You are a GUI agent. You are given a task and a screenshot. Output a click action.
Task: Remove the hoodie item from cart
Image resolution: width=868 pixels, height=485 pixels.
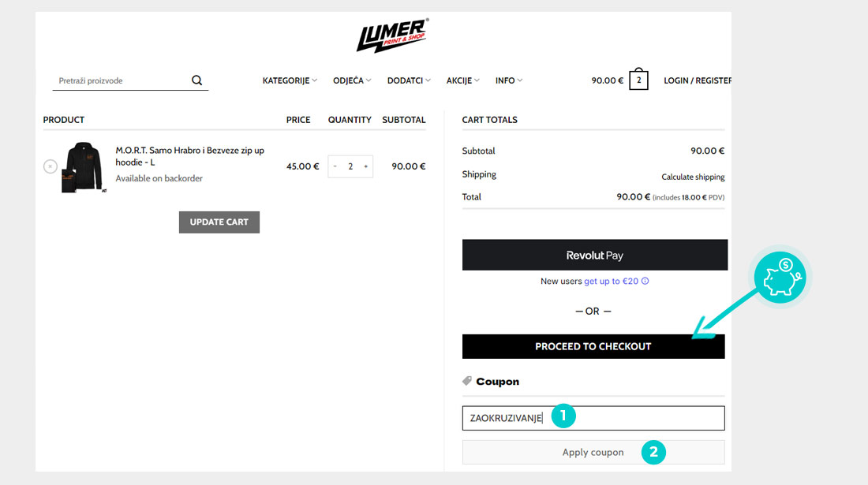click(51, 166)
